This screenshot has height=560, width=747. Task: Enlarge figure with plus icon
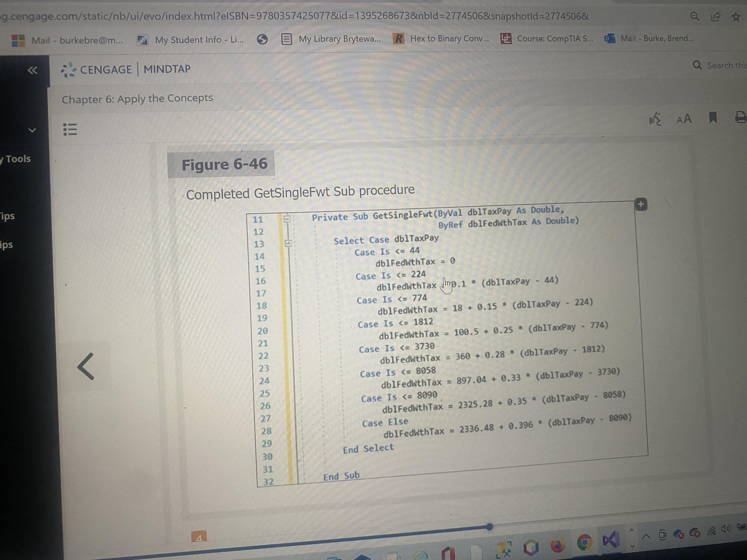[641, 204]
